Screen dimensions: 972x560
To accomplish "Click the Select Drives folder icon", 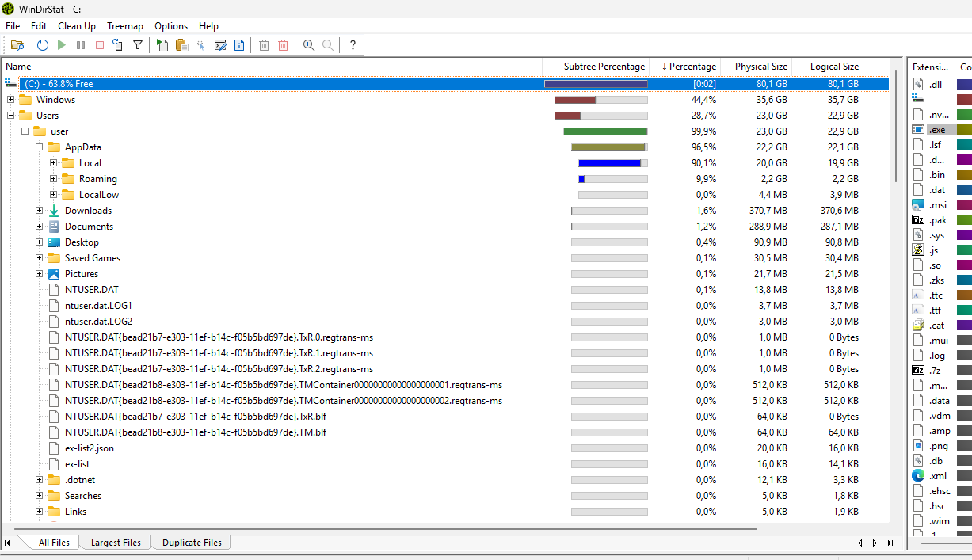I will pos(17,45).
